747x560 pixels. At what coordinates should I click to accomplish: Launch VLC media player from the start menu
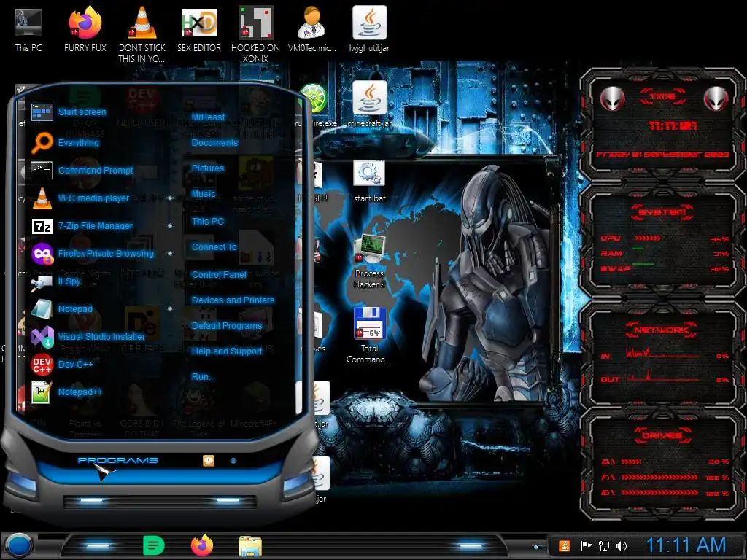click(80, 198)
